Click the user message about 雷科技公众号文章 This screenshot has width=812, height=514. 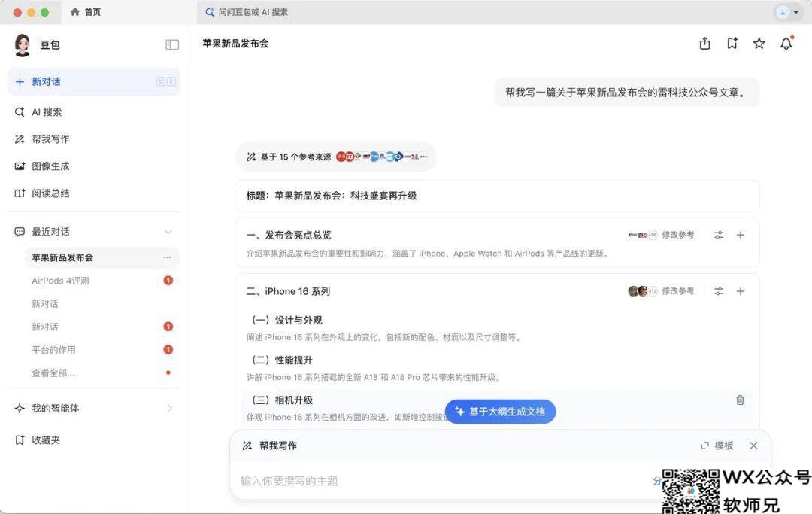(626, 93)
